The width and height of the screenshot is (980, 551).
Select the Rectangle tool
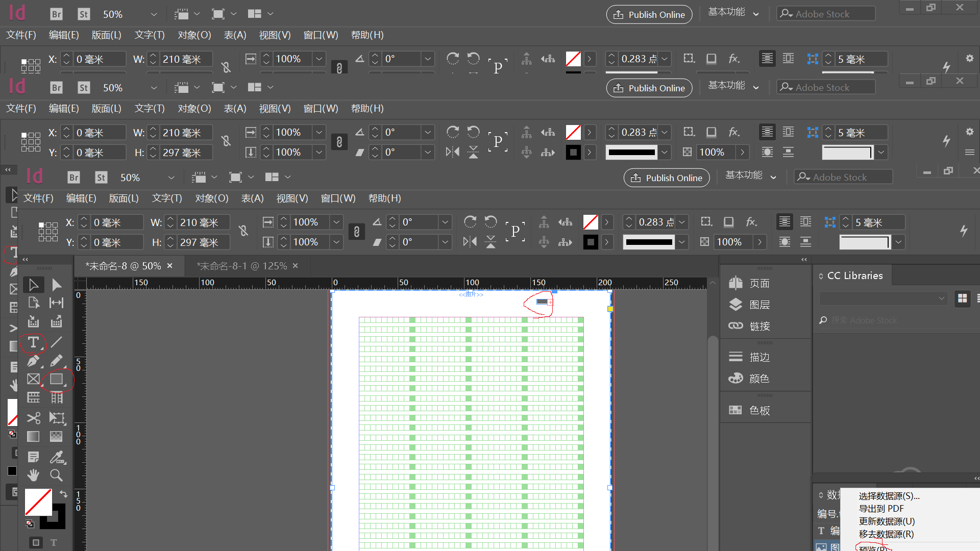[56, 379]
